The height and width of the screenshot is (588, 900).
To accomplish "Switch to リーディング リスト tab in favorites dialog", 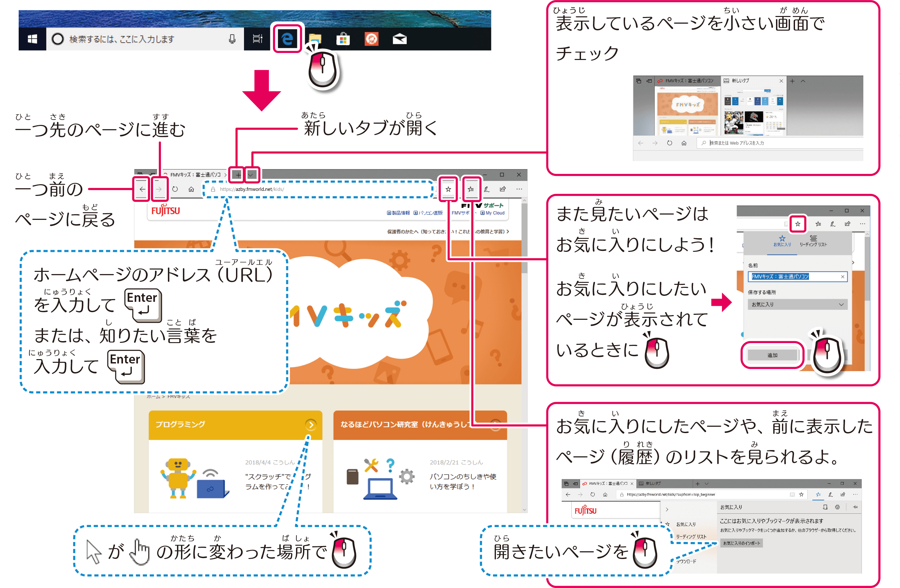I will [813, 241].
